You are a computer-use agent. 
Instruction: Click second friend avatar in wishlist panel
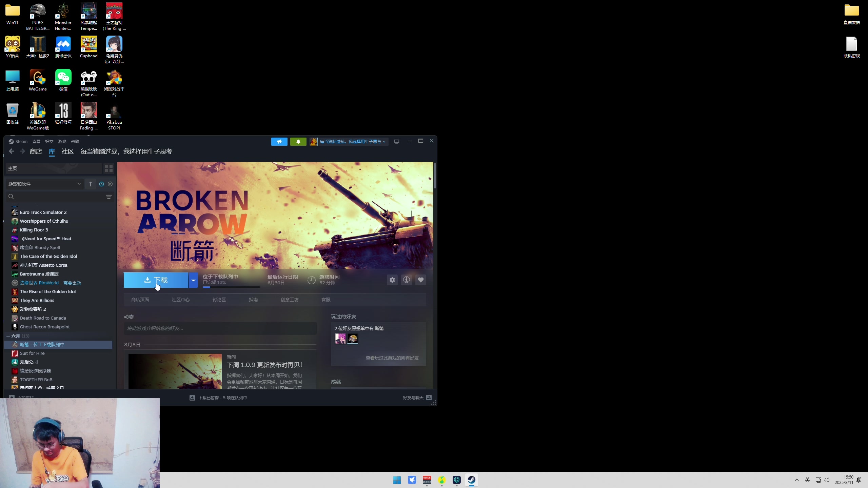tap(353, 339)
